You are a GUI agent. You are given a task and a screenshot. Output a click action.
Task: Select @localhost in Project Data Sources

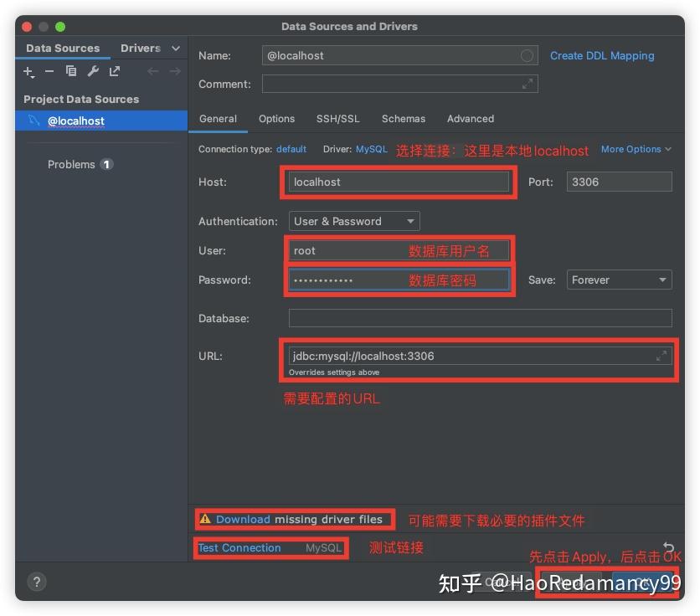coord(101,121)
